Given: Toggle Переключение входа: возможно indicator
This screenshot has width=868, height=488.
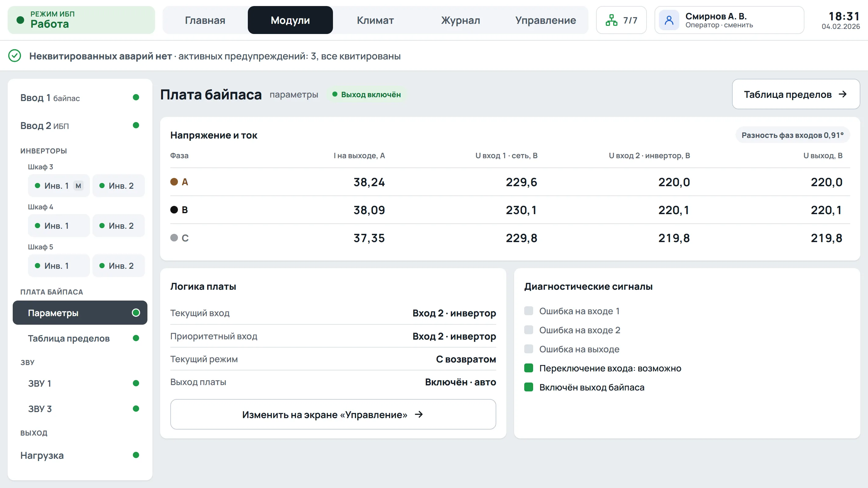Looking at the screenshot, I should click(529, 368).
